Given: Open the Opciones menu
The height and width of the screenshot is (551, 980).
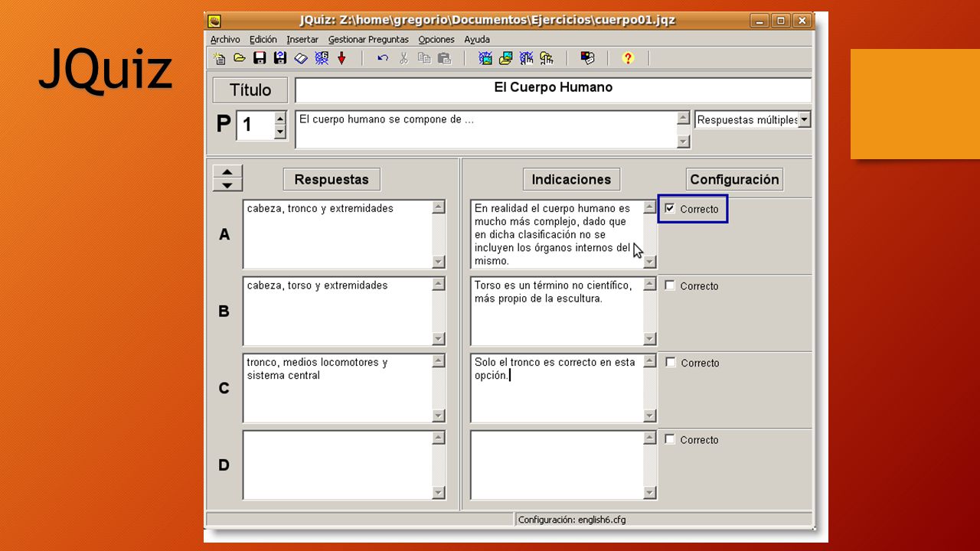Looking at the screenshot, I should 436,40.
